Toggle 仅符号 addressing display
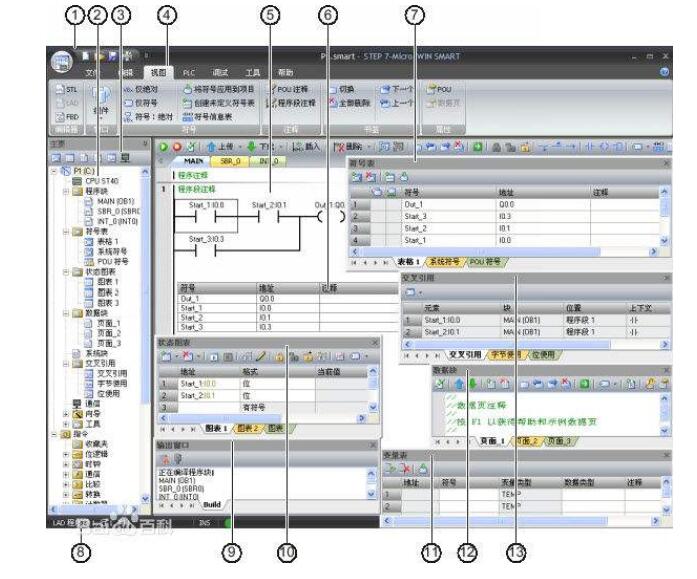This screenshot has height=579, width=697. click(141, 103)
